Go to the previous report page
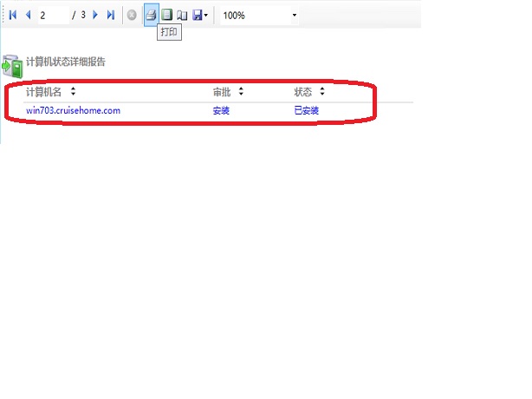Screen dimensions: 532x399 (x=29, y=15)
